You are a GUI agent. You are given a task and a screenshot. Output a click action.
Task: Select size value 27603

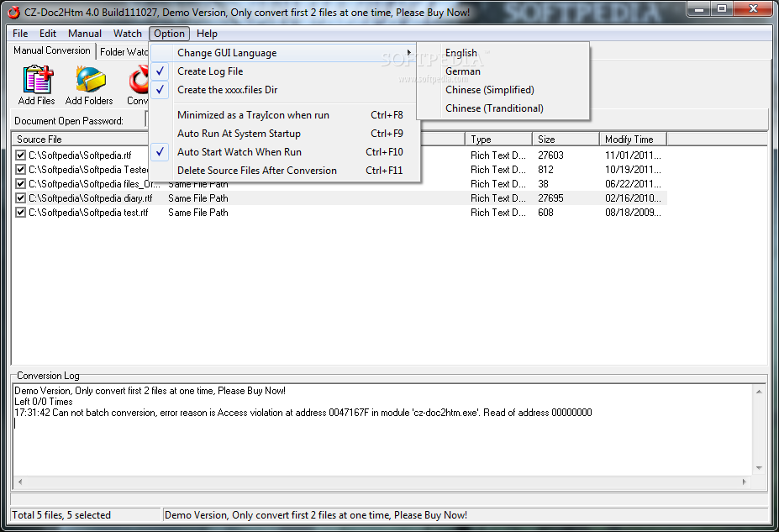[x=551, y=155]
